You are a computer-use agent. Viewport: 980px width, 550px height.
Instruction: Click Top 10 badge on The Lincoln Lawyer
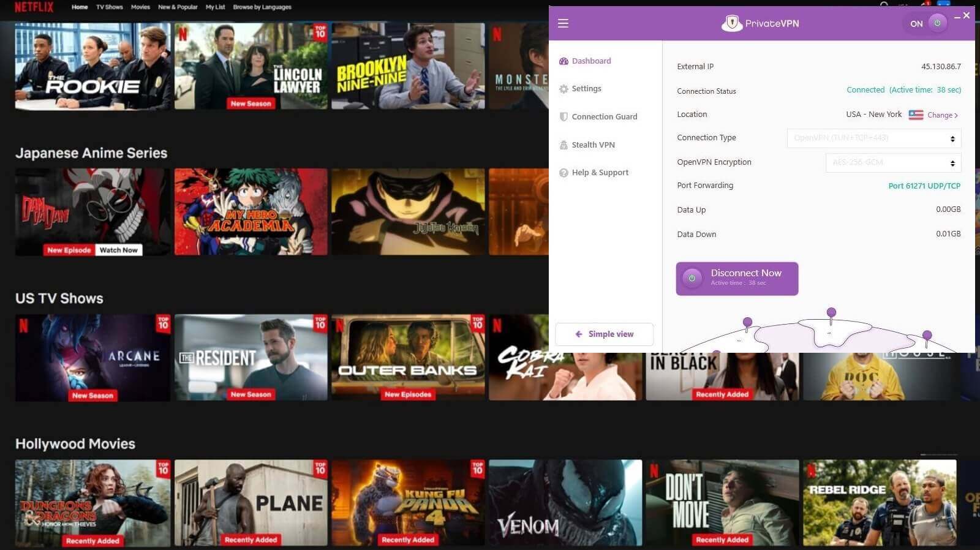(320, 32)
